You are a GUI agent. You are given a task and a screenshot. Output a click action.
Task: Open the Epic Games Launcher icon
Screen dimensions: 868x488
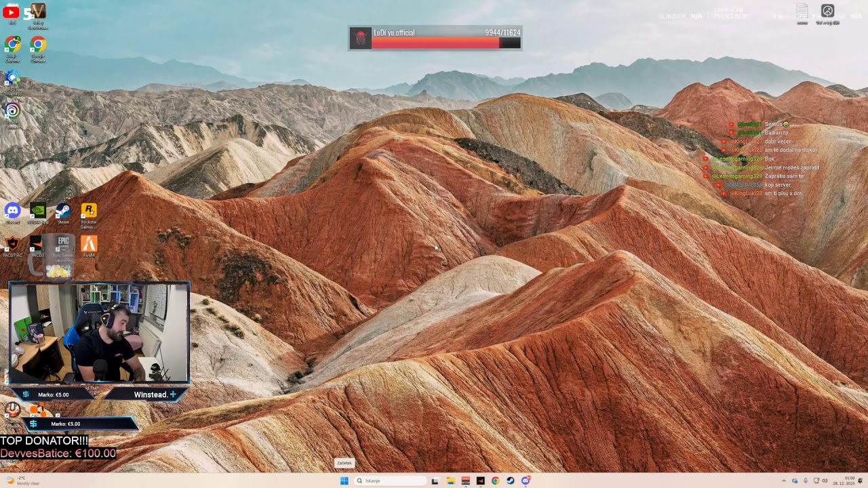pyautogui.click(x=63, y=248)
